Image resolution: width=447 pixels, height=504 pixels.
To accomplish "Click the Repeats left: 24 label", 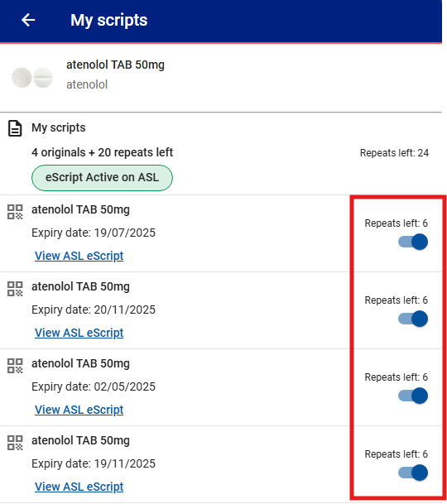I will 394,153.
